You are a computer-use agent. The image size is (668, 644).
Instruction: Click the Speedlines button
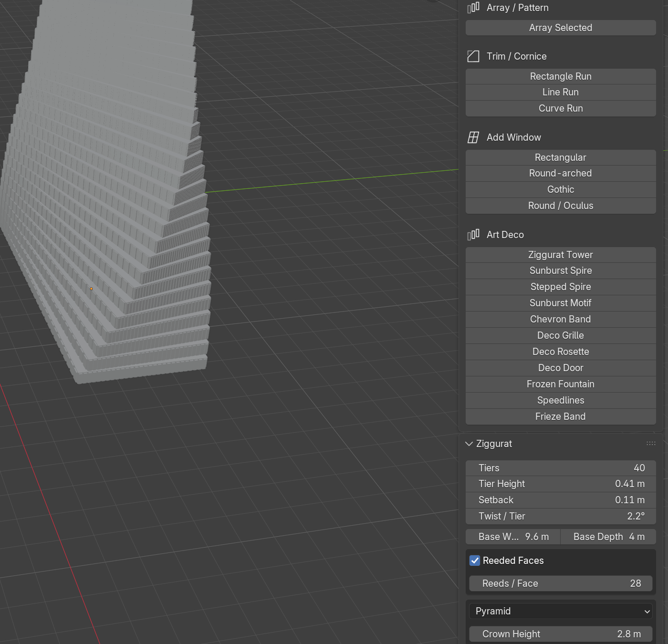click(561, 400)
